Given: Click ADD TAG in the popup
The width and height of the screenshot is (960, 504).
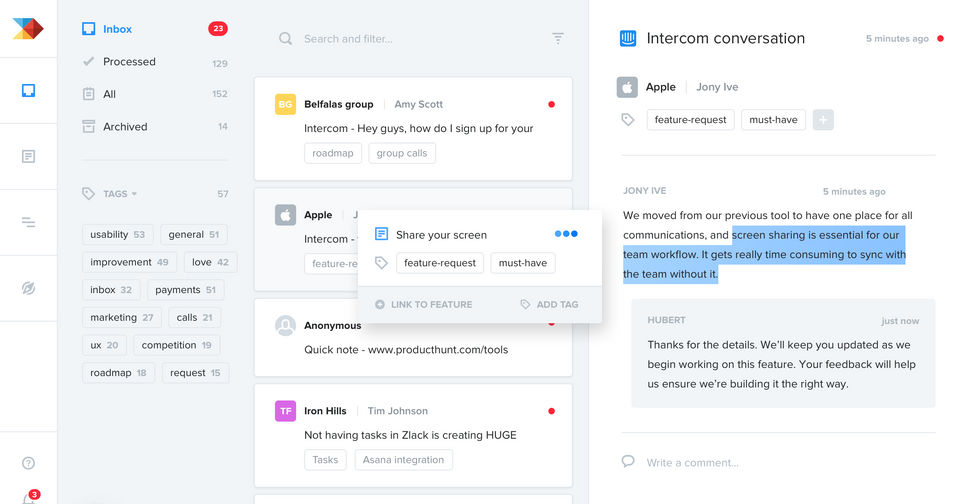Looking at the screenshot, I should click(x=549, y=304).
